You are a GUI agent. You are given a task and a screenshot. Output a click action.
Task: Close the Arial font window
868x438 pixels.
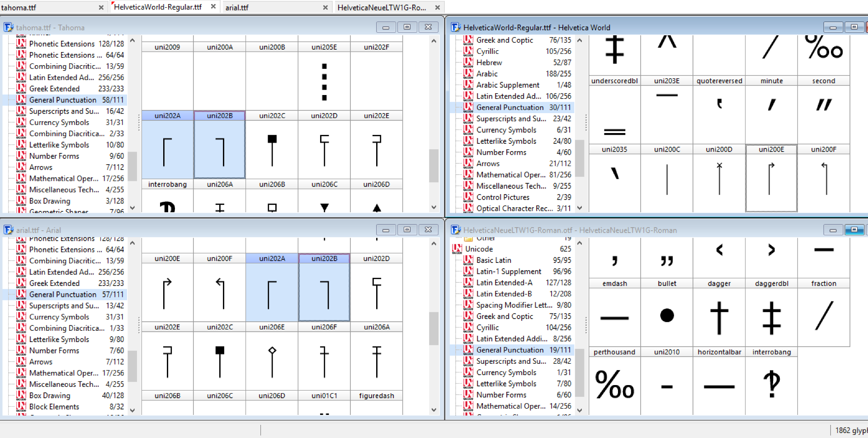[428, 230]
